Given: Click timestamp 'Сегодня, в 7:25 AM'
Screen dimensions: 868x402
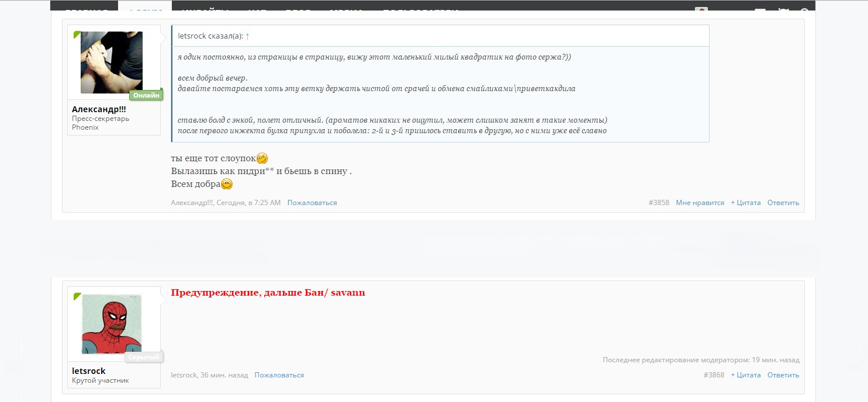Looking at the screenshot, I should [248, 203].
